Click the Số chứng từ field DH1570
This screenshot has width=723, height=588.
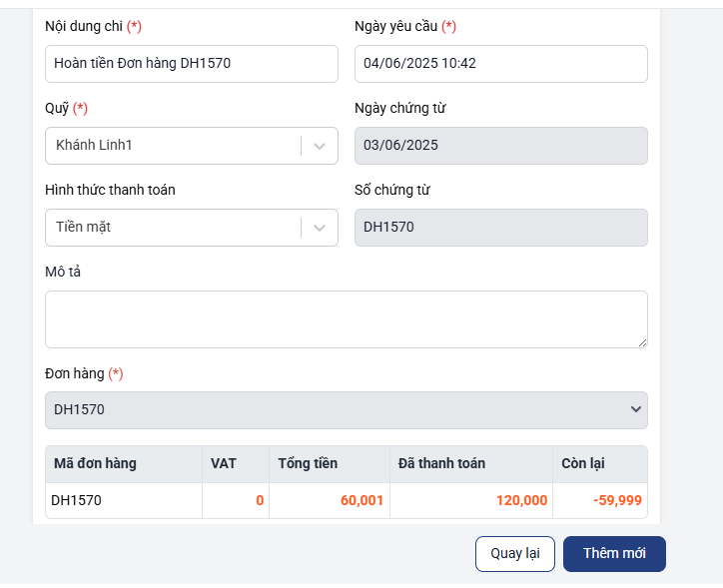[500, 228]
